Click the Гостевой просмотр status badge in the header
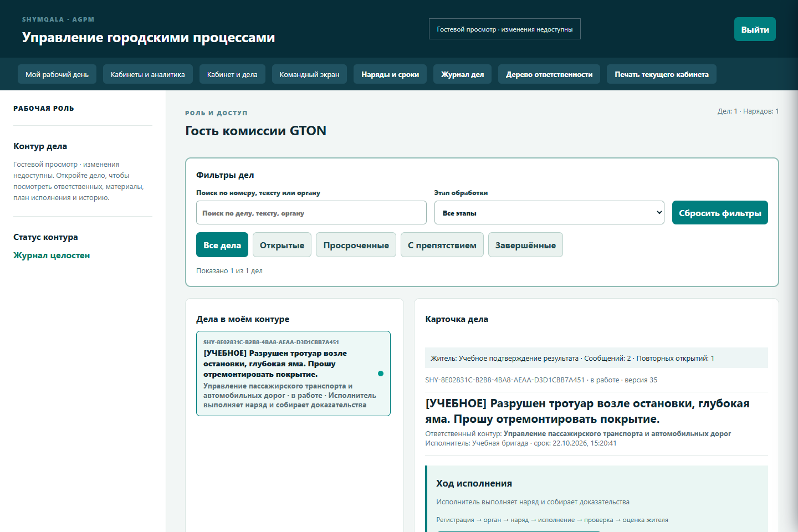This screenshot has width=798, height=532. coord(505,29)
